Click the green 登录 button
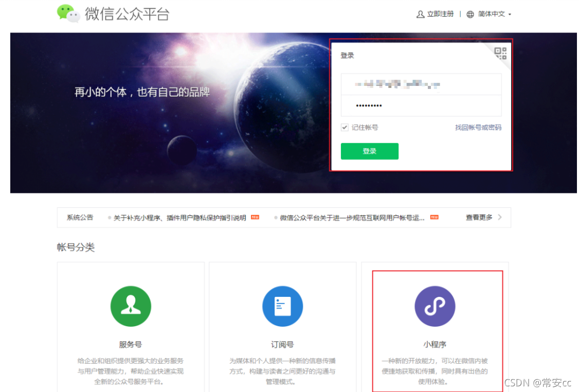The image size is (579, 392). tap(369, 151)
